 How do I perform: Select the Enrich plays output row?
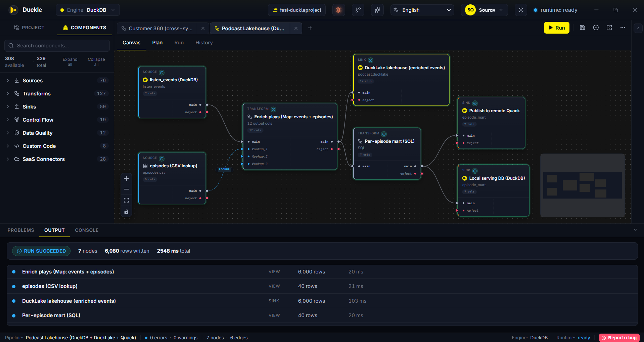pos(322,272)
